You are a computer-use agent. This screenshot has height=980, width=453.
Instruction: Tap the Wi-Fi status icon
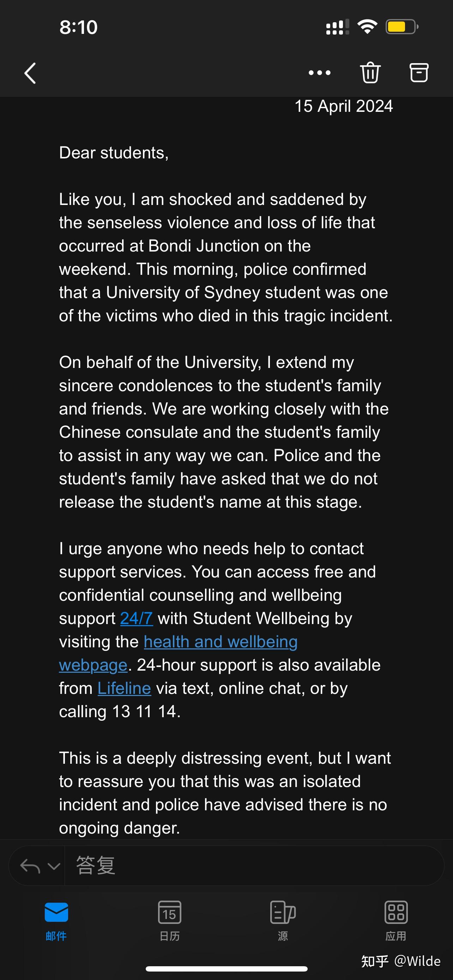coord(367,26)
